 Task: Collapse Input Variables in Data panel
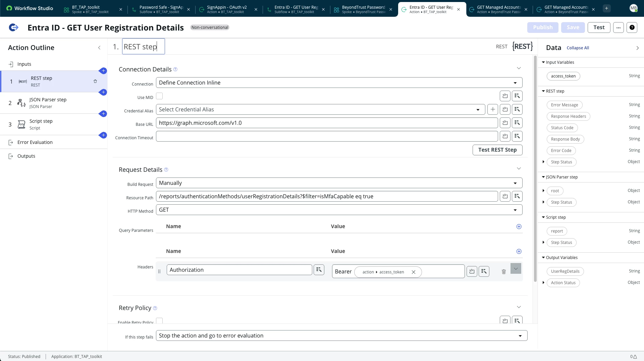coord(543,62)
